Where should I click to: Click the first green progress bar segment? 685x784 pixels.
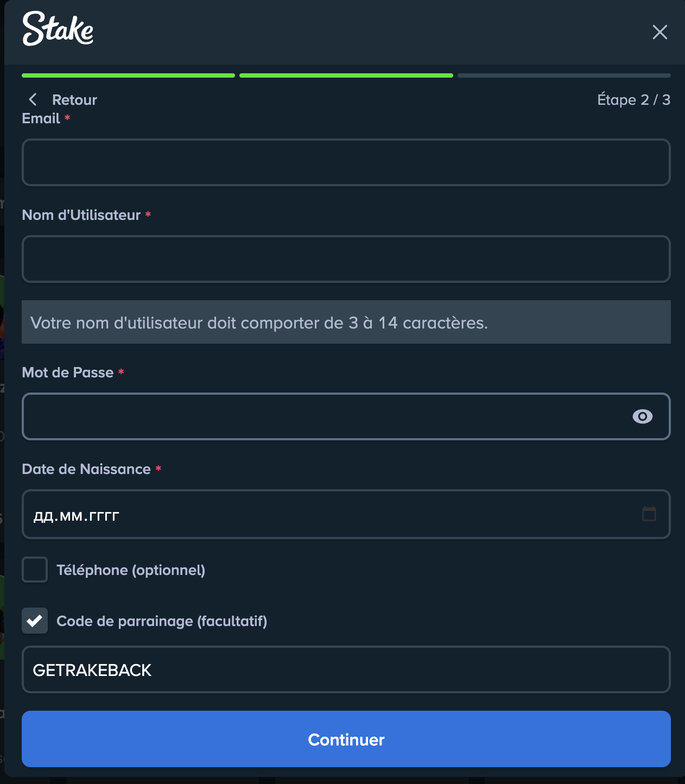coord(128,75)
